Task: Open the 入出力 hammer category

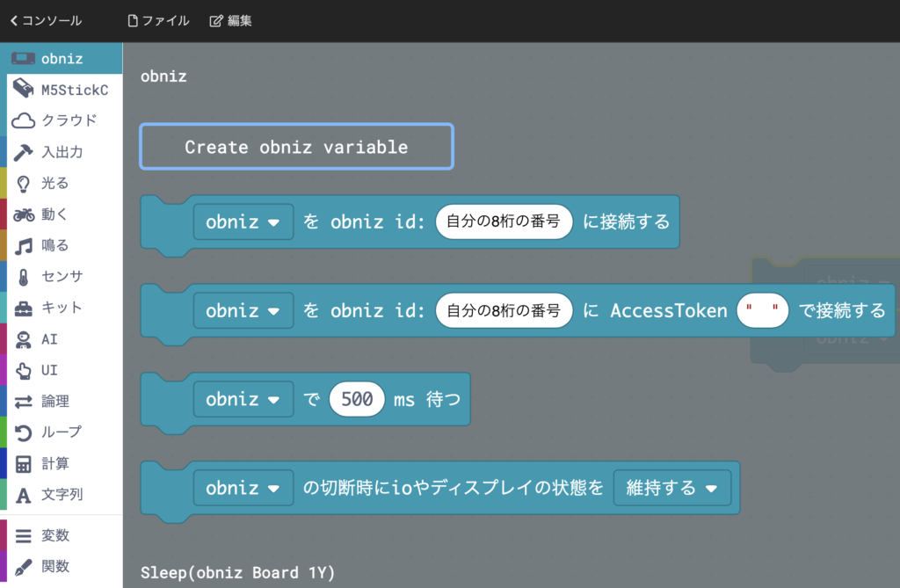Action: coord(62,152)
